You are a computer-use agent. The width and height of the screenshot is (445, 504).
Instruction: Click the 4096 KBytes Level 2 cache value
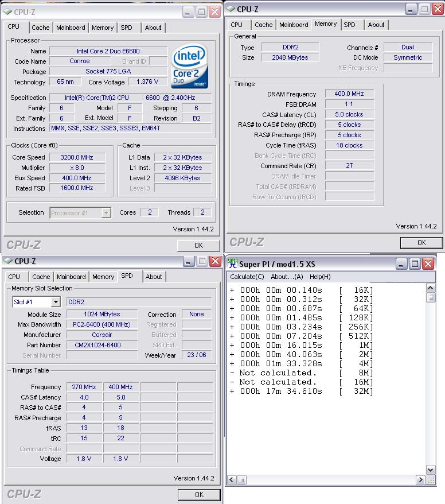(182, 178)
